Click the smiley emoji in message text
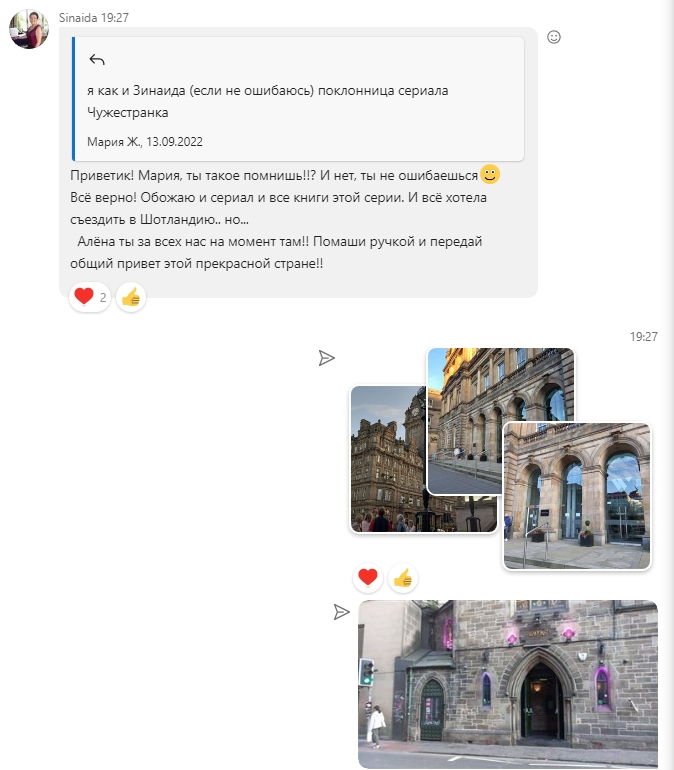This screenshot has height=770, width=674. (x=489, y=174)
